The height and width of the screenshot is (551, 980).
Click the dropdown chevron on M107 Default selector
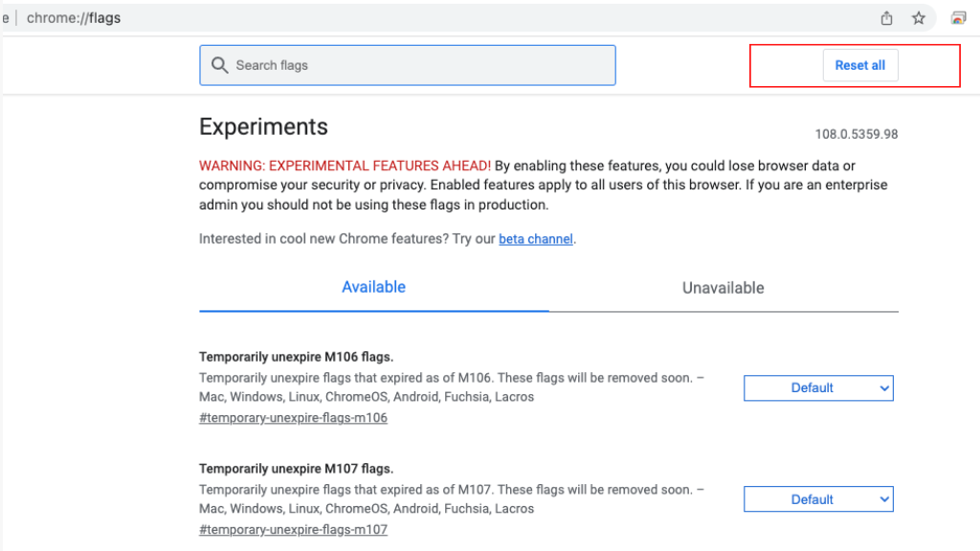(x=885, y=498)
